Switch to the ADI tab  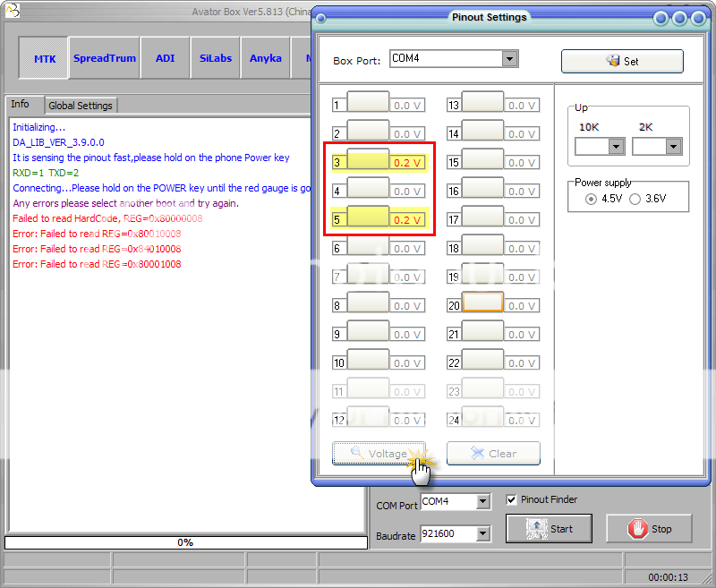tap(165, 58)
